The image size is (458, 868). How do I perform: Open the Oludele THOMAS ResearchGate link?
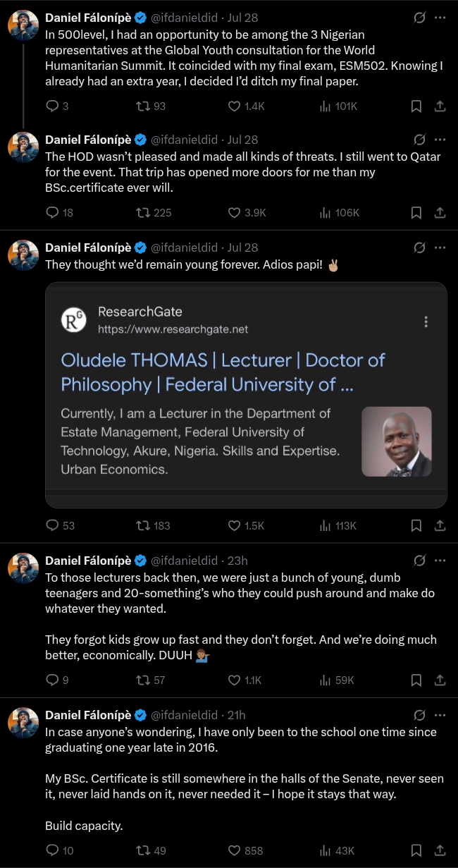pyautogui.click(x=223, y=372)
